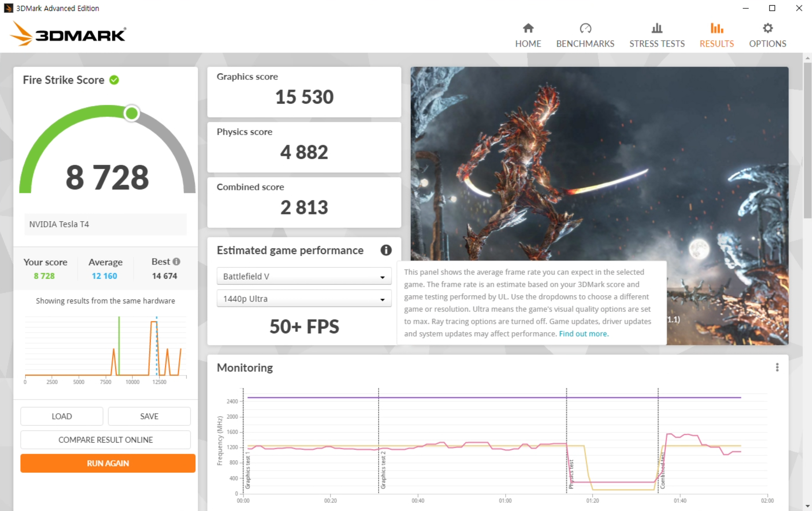The width and height of the screenshot is (812, 511).
Task: Click the green knob on score gauge
Action: click(131, 114)
